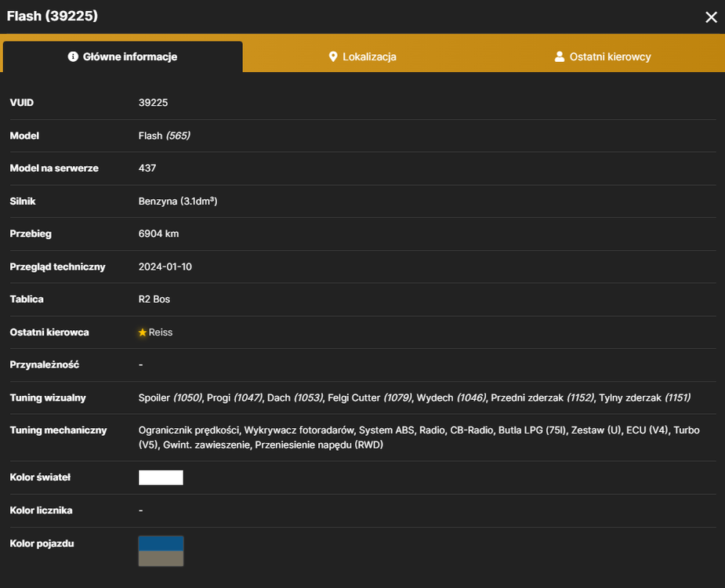Click the inspection date 2024-01-10
The width and height of the screenshot is (725, 588).
165,267
